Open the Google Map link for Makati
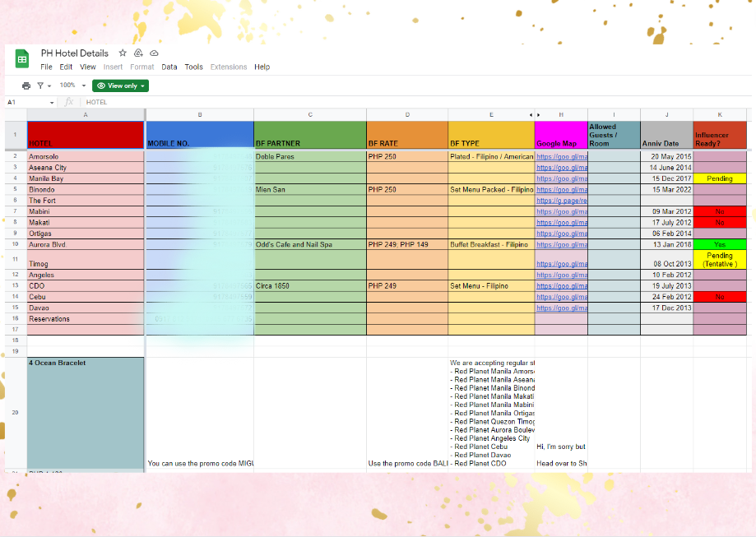756x537 pixels. pos(562,223)
